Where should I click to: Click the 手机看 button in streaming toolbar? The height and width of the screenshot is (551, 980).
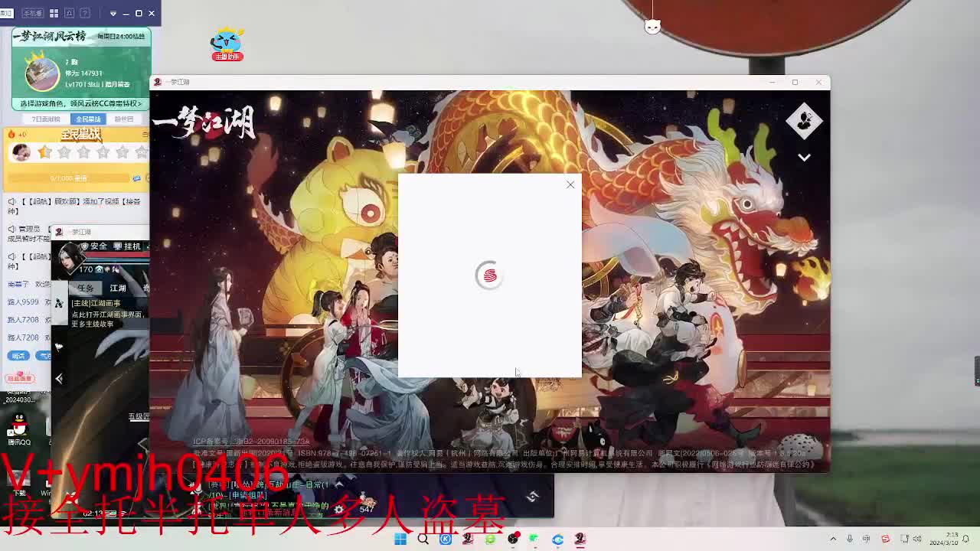point(32,13)
